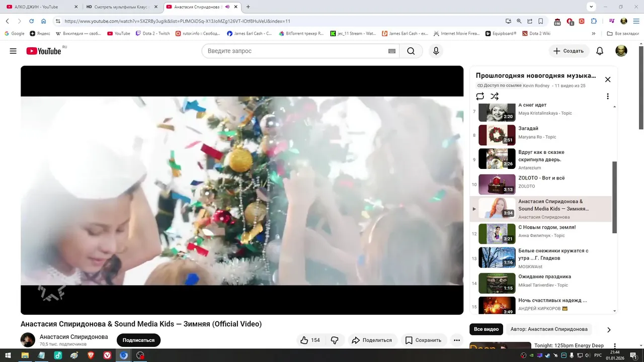Open the 'Dota 2 - Twitch' bookmark

pyautogui.click(x=152, y=34)
